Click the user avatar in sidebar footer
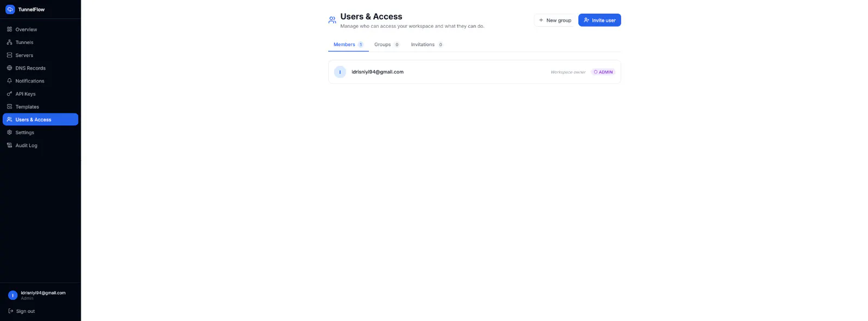The width and height of the screenshot is (868, 321). coord(13,295)
